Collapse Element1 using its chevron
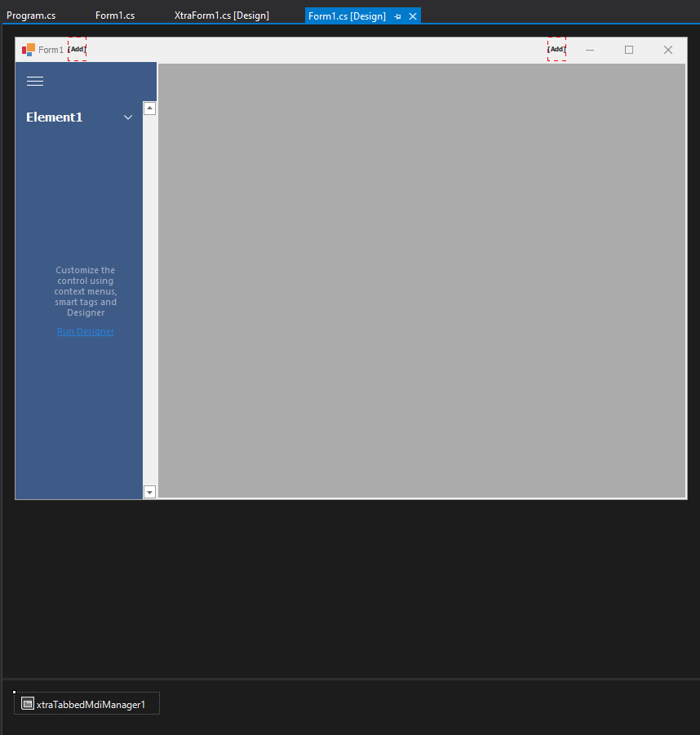This screenshot has width=700, height=735. click(127, 117)
